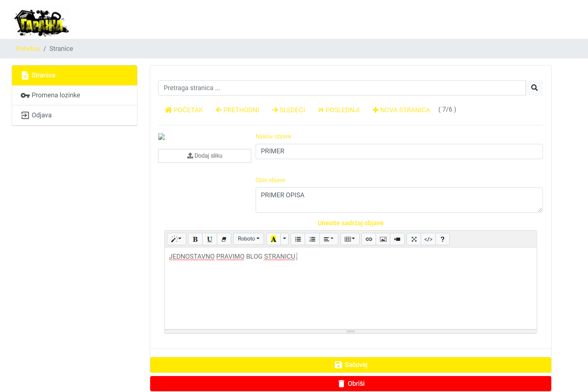Expand the table insert dropdown

click(349, 239)
